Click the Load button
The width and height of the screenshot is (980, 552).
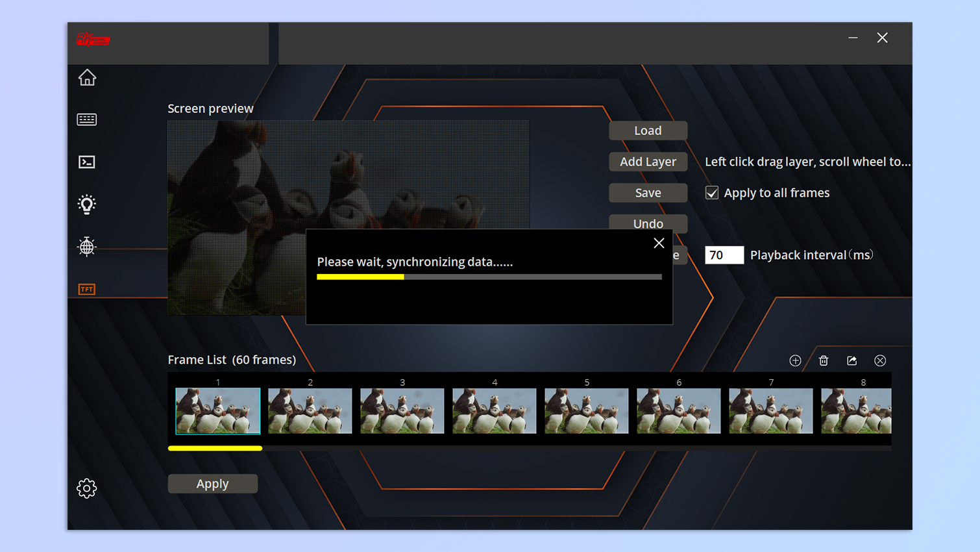point(648,131)
